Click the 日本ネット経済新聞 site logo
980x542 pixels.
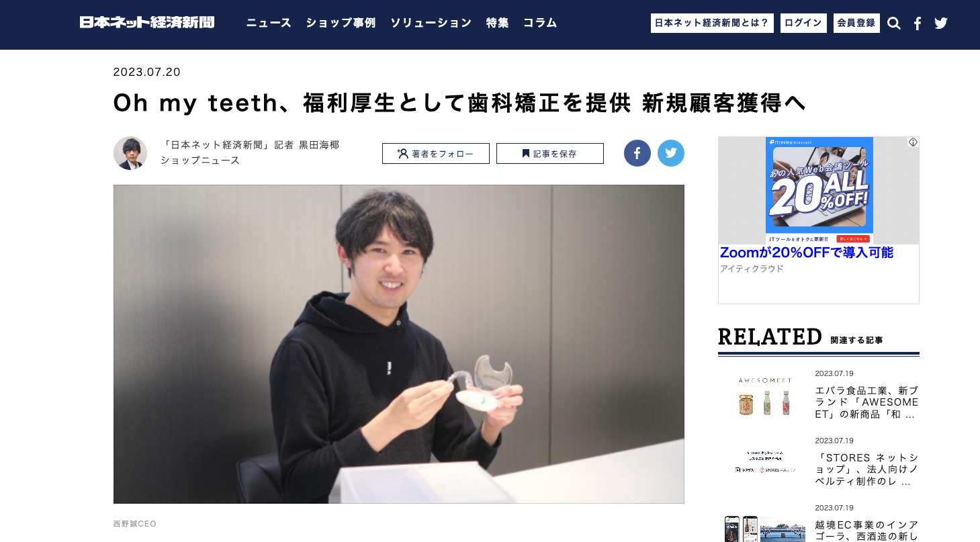(x=147, y=23)
